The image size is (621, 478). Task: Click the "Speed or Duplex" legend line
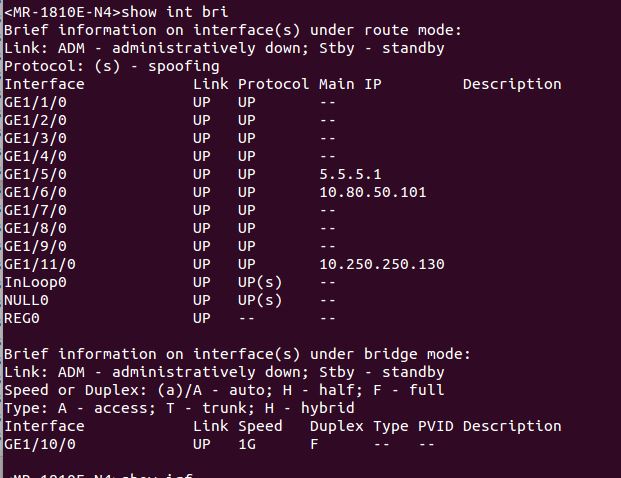(x=224, y=390)
